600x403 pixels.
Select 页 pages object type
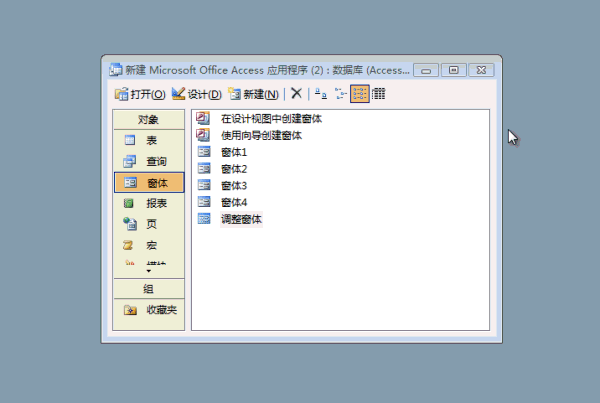[x=149, y=224]
